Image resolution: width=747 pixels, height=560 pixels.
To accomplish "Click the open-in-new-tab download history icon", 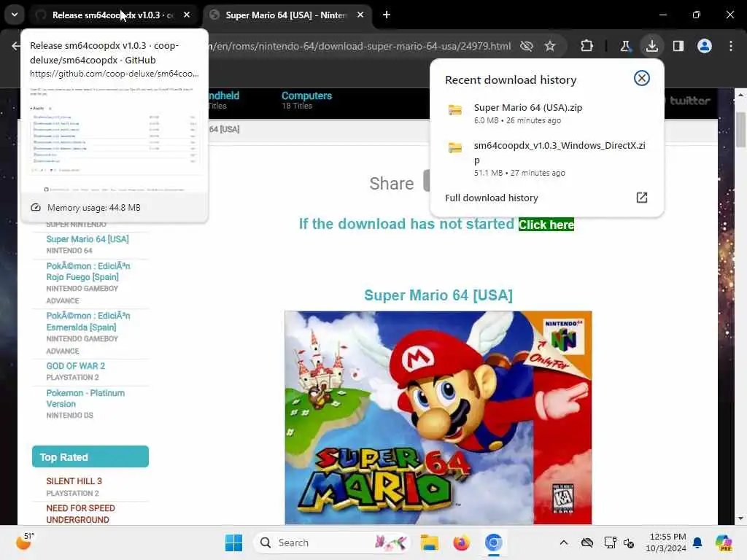I will point(642,198).
